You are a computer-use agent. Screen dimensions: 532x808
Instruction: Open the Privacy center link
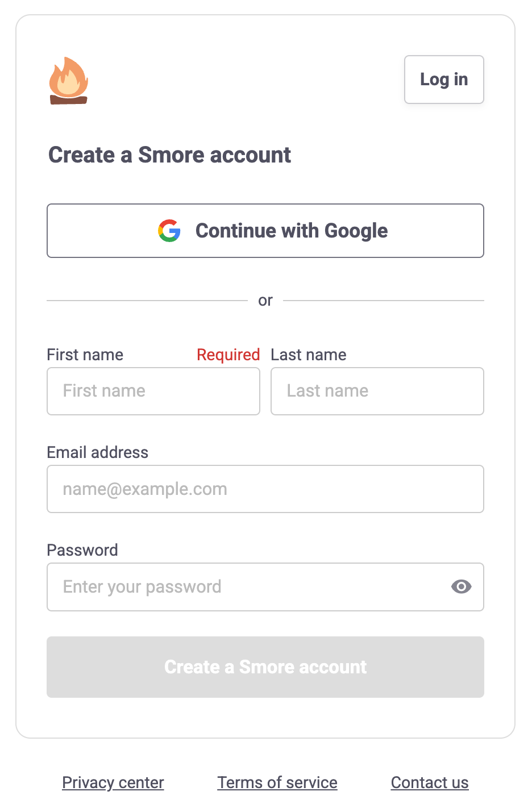pos(113,782)
